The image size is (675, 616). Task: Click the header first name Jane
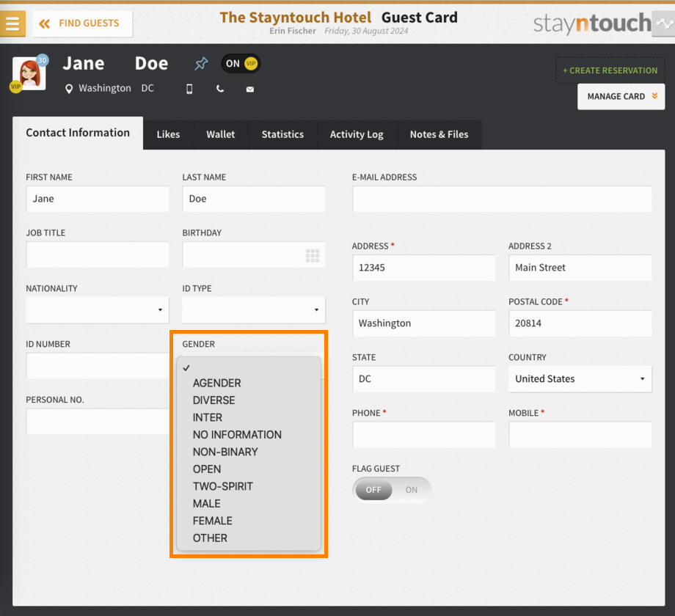tap(84, 64)
